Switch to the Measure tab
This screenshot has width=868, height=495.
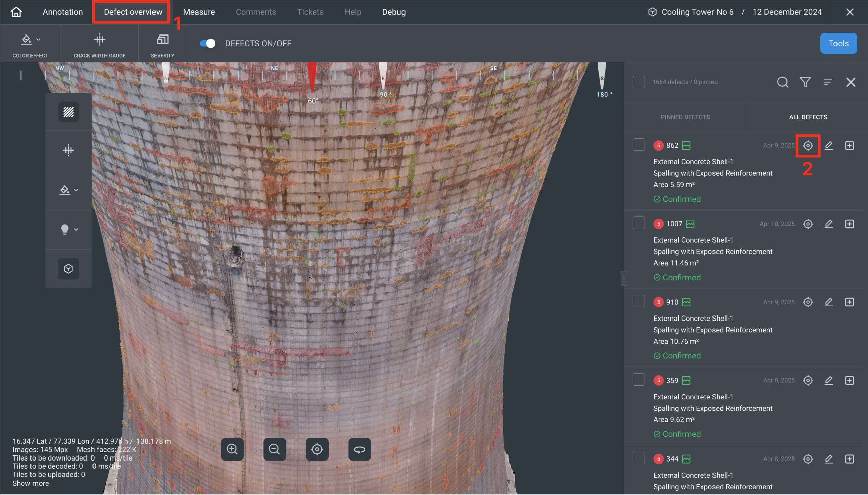[x=199, y=12]
